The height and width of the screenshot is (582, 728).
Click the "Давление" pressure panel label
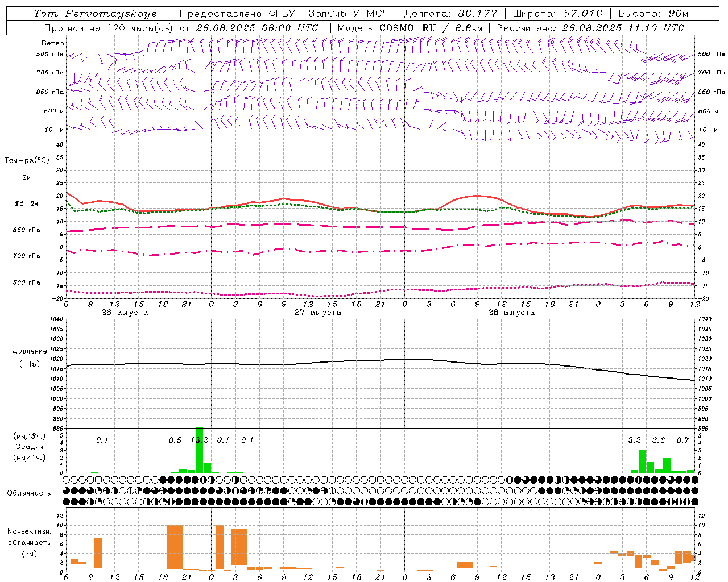[30, 351]
